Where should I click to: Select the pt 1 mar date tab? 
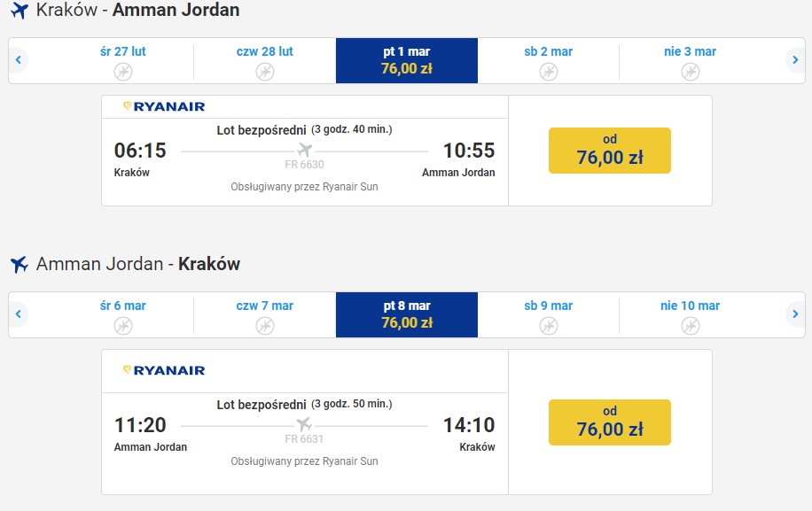point(407,60)
